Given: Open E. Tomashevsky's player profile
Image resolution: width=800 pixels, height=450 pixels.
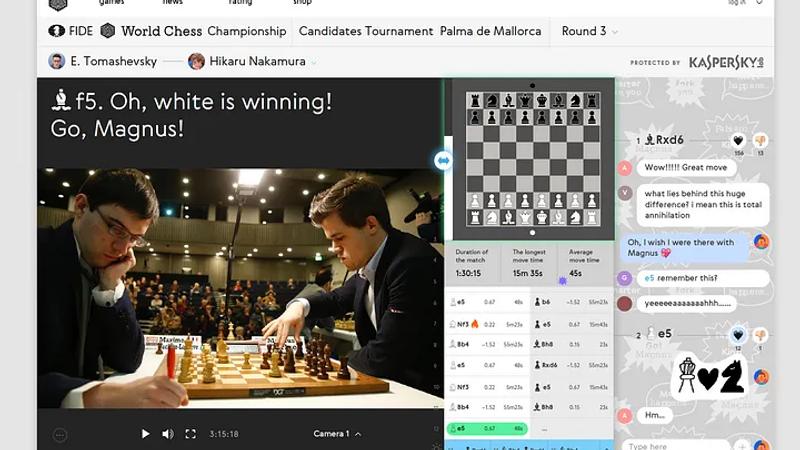Looking at the screenshot, I should [x=103, y=61].
